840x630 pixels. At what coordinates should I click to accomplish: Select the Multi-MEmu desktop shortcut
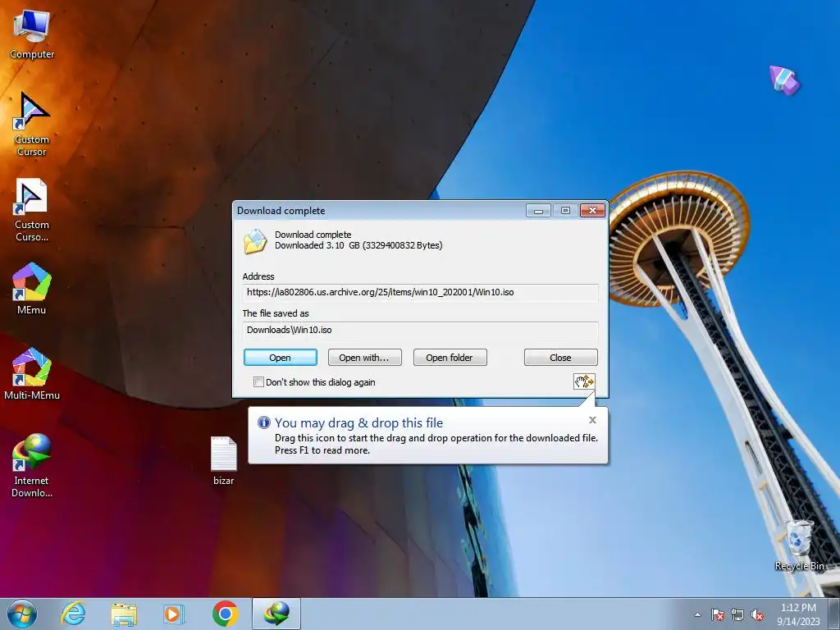tap(32, 374)
